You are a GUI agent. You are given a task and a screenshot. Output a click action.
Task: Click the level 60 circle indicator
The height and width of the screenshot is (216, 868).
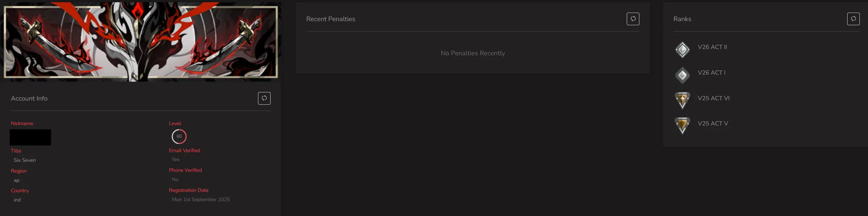click(179, 137)
